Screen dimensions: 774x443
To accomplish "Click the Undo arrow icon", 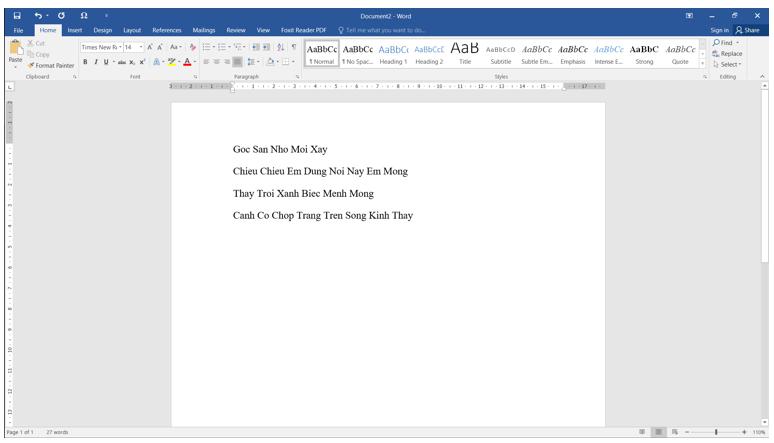I will (x=39, y=16).
